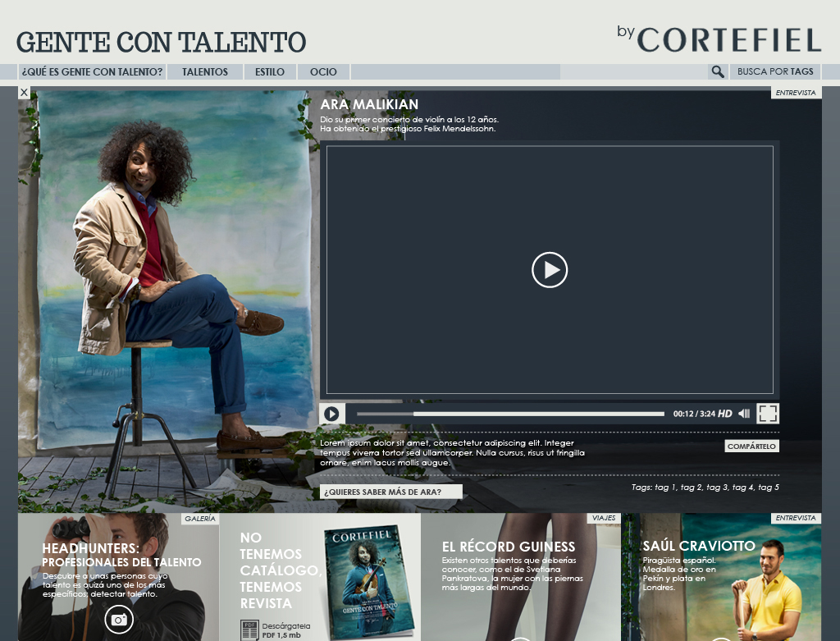Open '¿Qué es Gente con Talento?' menu item
The width and height of the screenshot is (840, 641).
92,72
